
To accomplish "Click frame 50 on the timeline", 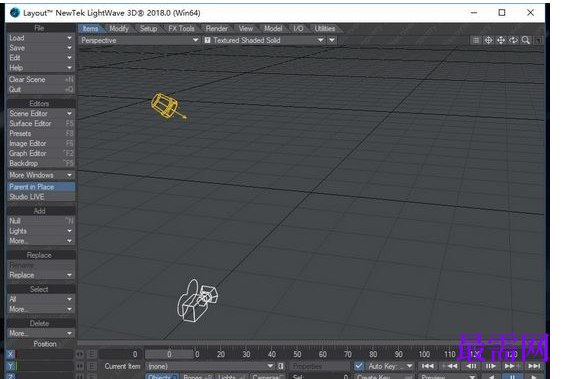I will tap(297, 354).
